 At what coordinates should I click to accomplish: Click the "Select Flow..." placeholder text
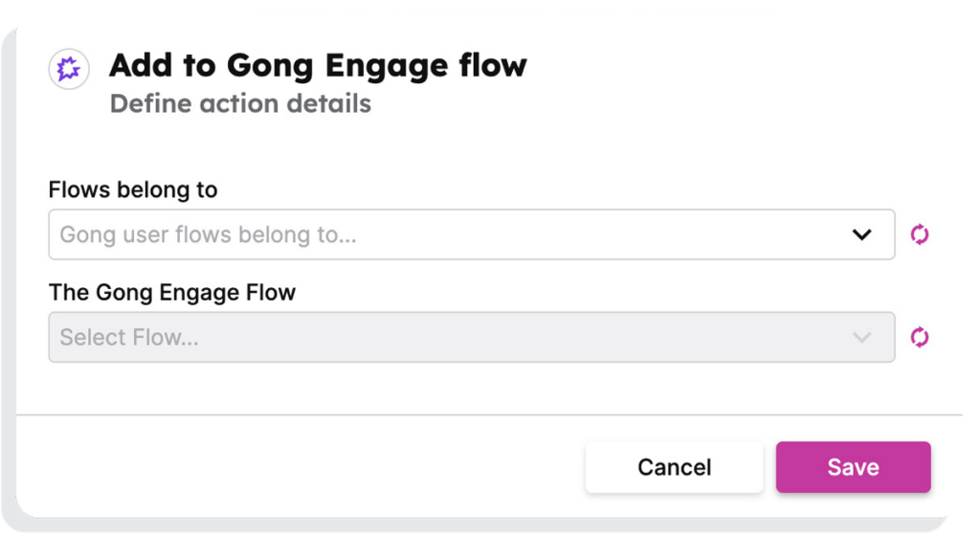[129, 337]
